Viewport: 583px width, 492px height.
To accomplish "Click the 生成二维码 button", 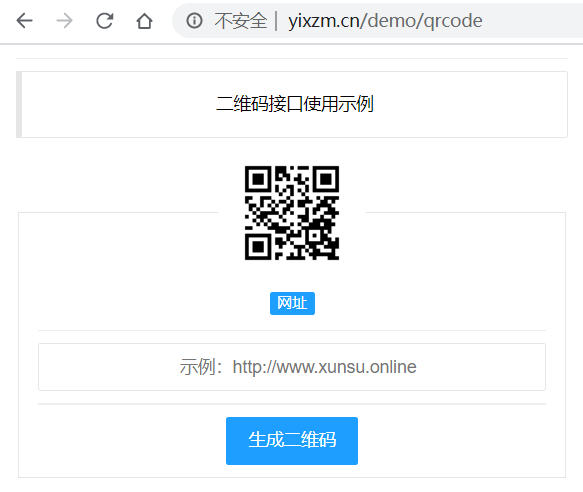I will coord(292,441).
